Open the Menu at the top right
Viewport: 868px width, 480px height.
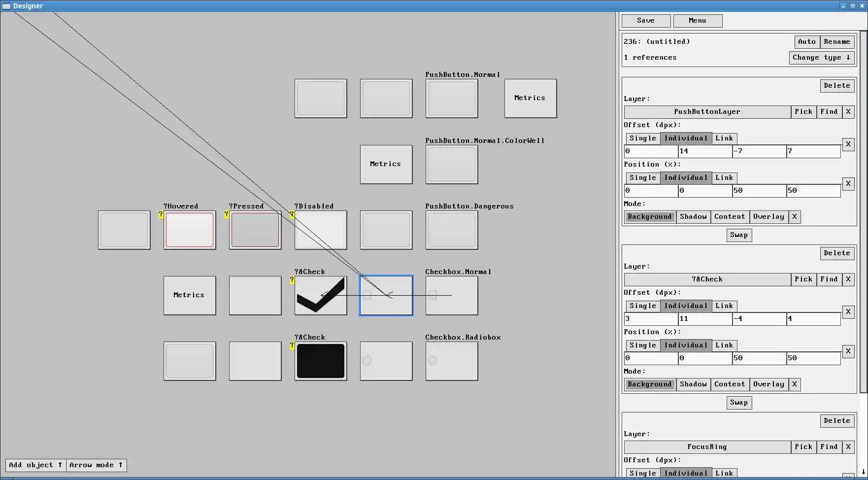(x=698, y=21)
